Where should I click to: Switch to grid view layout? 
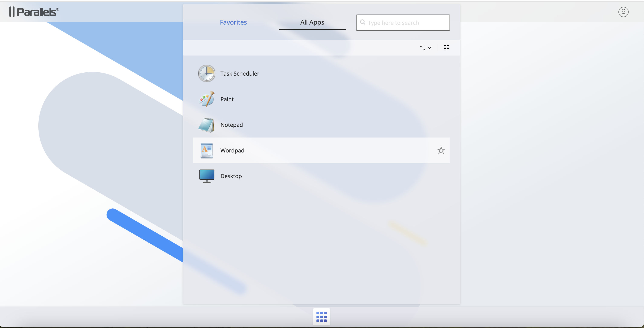click(x=446, y=48)
